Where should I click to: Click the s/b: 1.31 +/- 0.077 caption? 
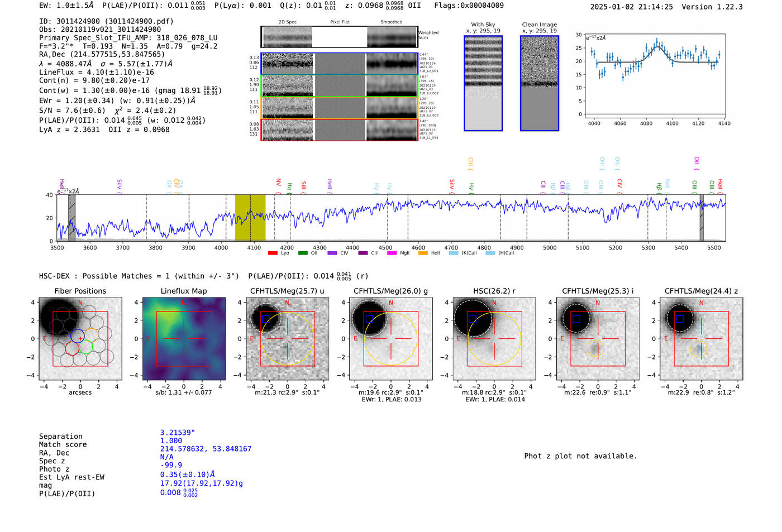click(183, 392)
